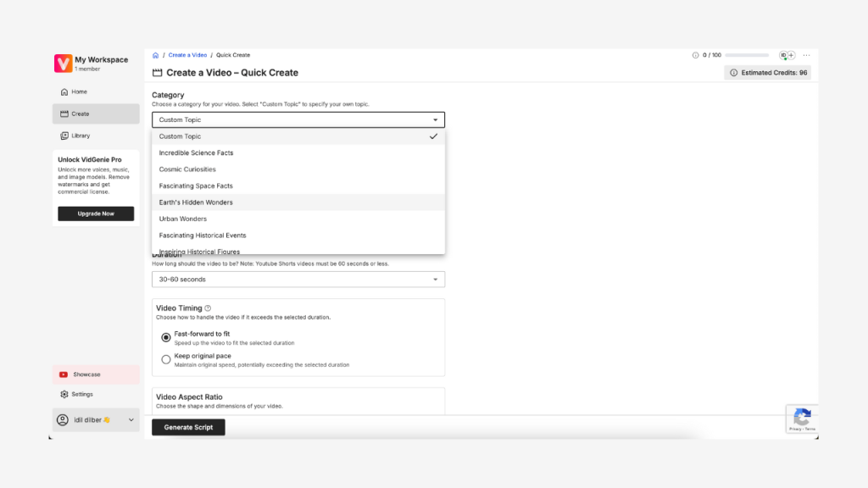
Task: Click the film icon beside page title
Action: point(157,73)
